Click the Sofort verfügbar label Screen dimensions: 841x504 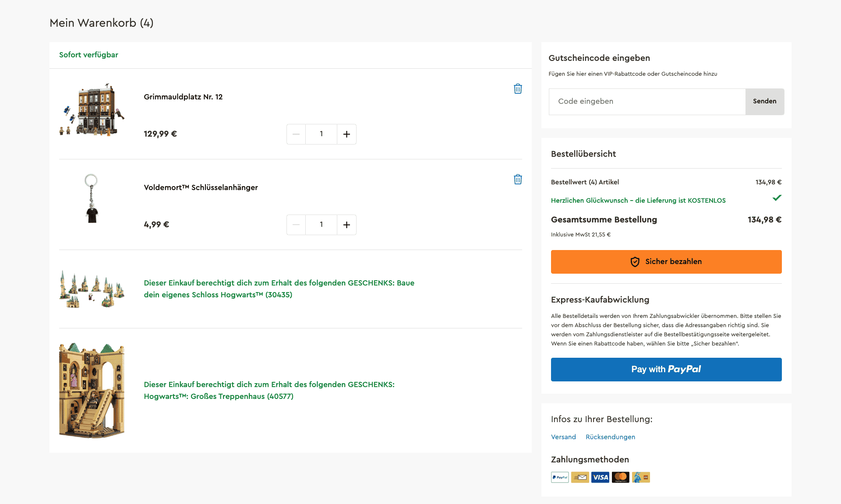88,55
